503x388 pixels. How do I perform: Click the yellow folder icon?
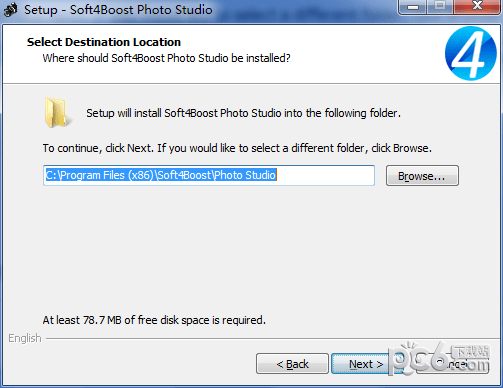click(57, 113)
